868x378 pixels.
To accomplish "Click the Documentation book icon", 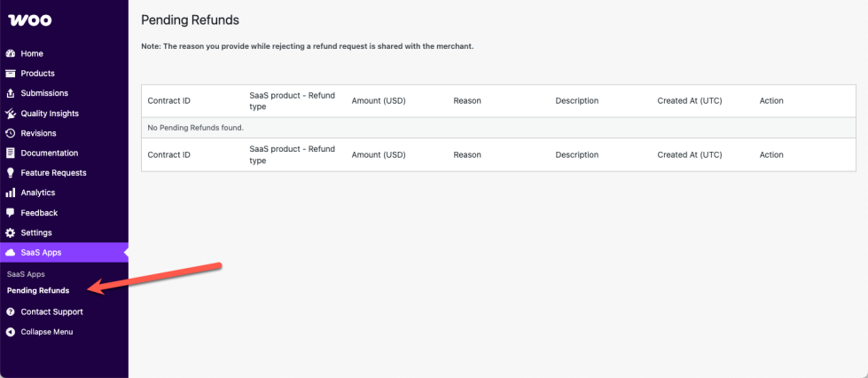I will point(11,153).
